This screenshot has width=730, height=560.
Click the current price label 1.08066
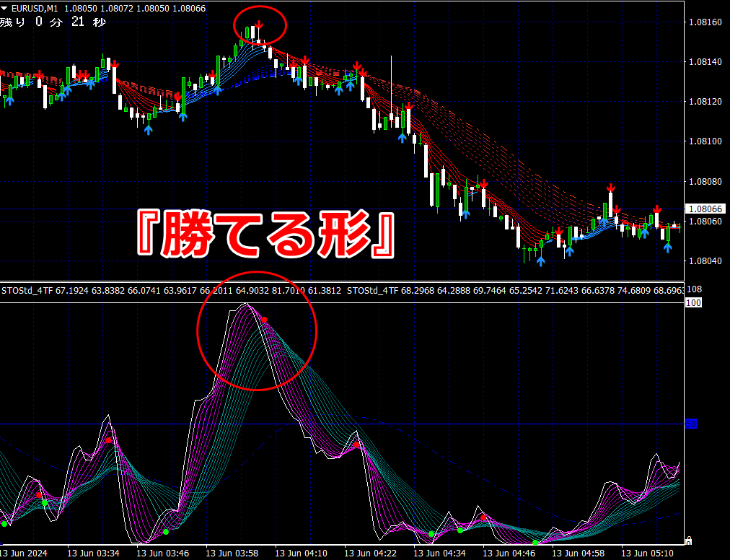[705, 209]
